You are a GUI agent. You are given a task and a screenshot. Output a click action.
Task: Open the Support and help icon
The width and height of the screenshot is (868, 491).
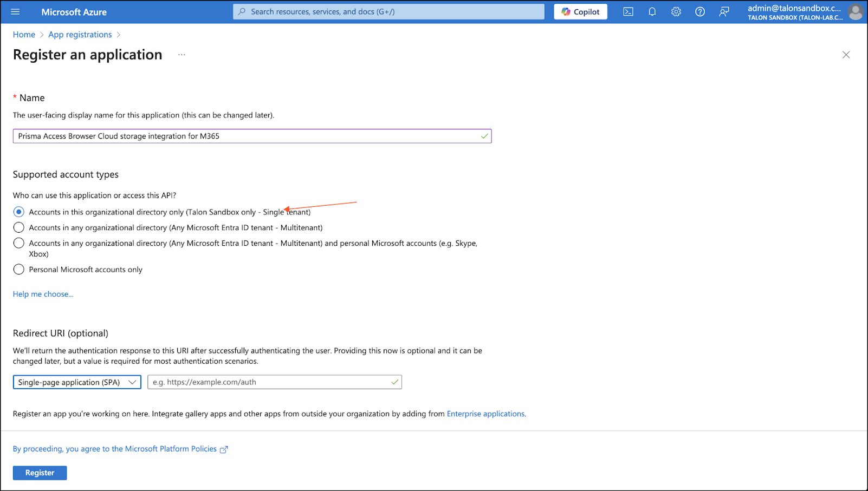(699, 12)
